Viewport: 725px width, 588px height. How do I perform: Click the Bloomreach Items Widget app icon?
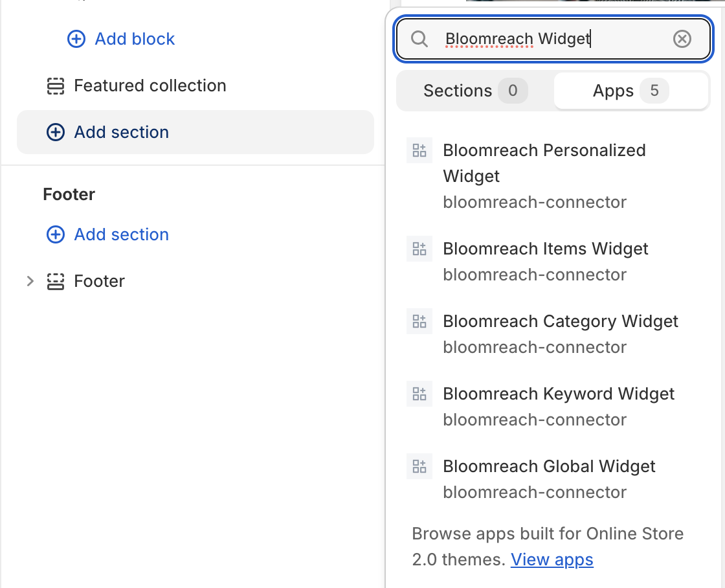[419, 249]
